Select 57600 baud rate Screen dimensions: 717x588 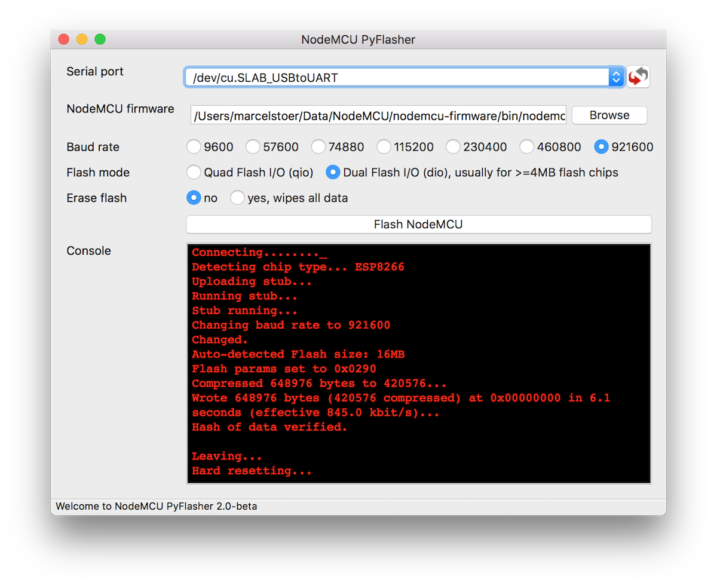[253, 147]
